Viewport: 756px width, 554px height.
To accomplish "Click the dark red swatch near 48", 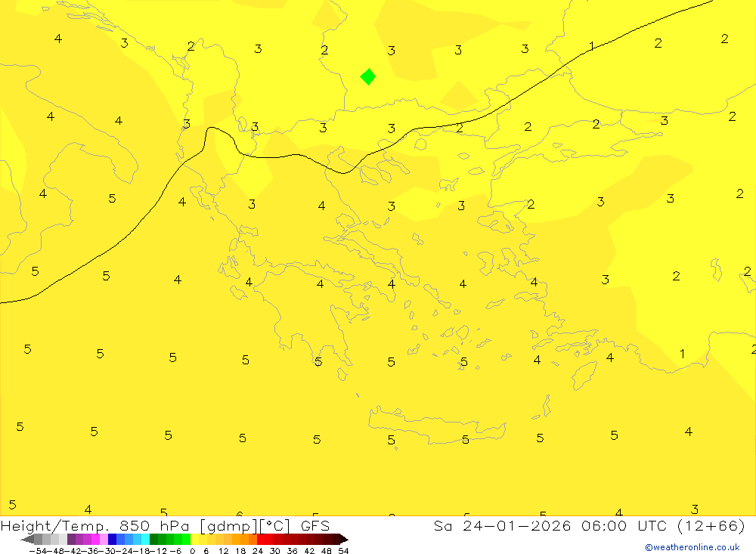I will click(x=327, y=539).
